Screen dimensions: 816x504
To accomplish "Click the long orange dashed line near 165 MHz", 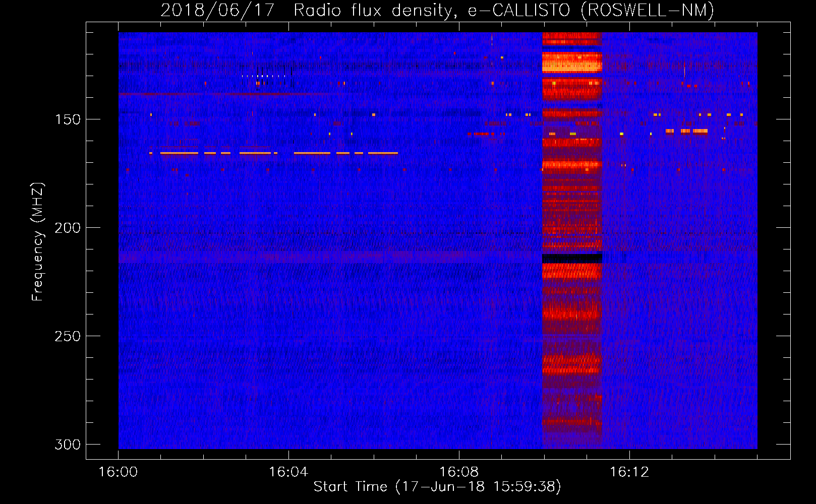I will 273,153.
